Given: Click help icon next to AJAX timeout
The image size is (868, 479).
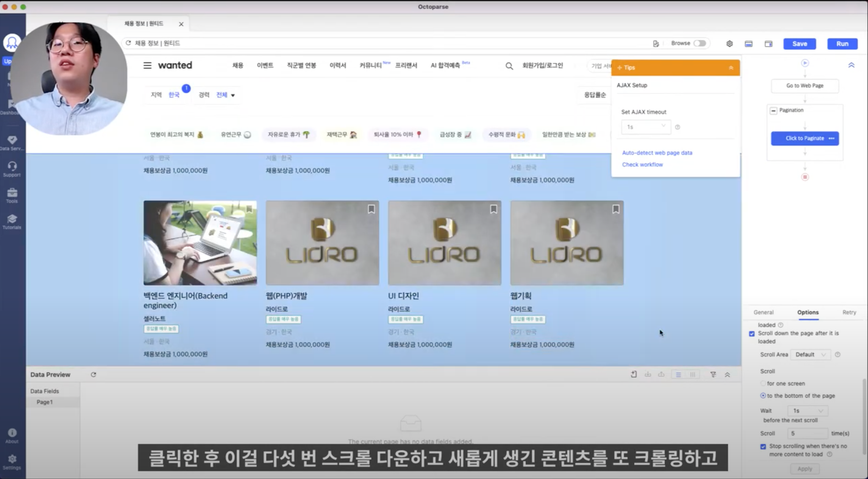Looking at the screenshot, I should 677,127.
